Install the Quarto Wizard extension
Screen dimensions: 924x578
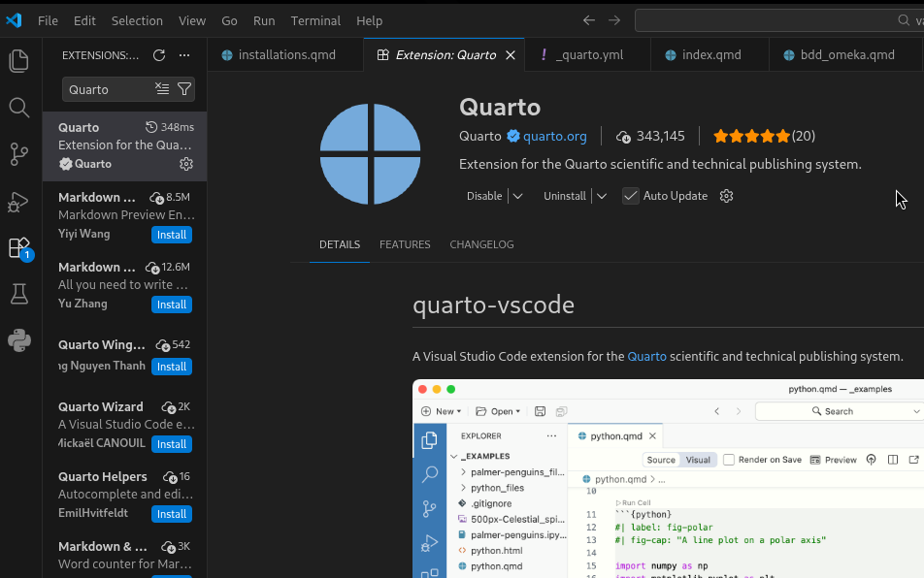[172, 444]
